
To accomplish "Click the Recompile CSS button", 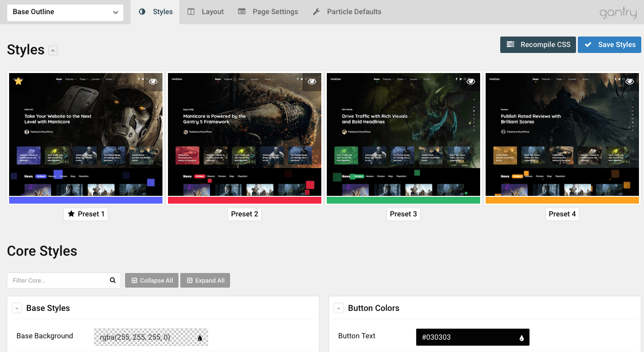I will (538, 45).
